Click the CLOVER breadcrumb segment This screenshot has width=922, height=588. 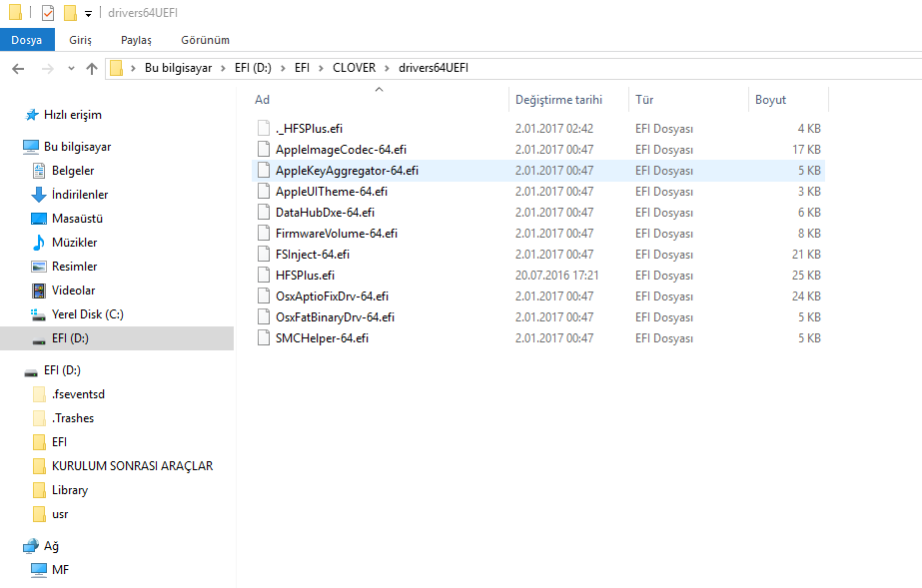tap(354, 68)
